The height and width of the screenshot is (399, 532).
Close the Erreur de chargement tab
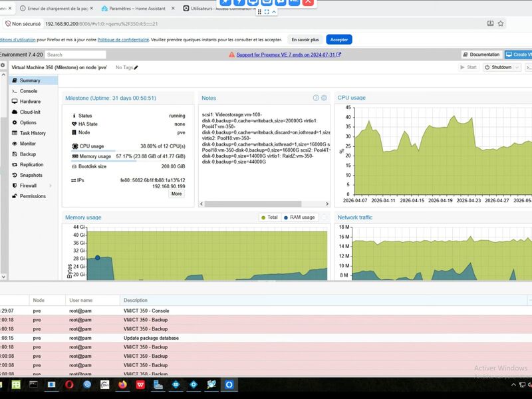91,8
